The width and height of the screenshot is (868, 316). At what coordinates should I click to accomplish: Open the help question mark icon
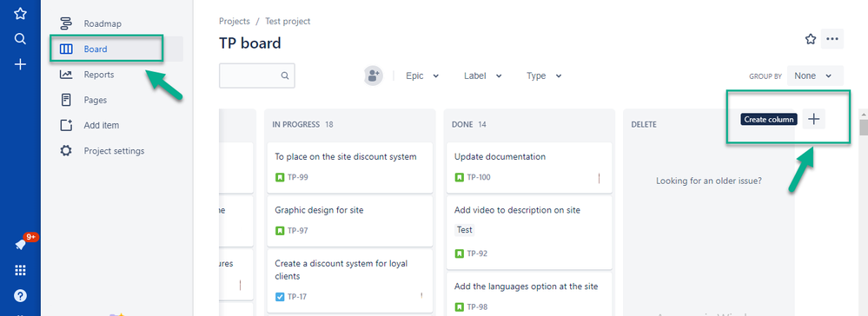[20, 295]
